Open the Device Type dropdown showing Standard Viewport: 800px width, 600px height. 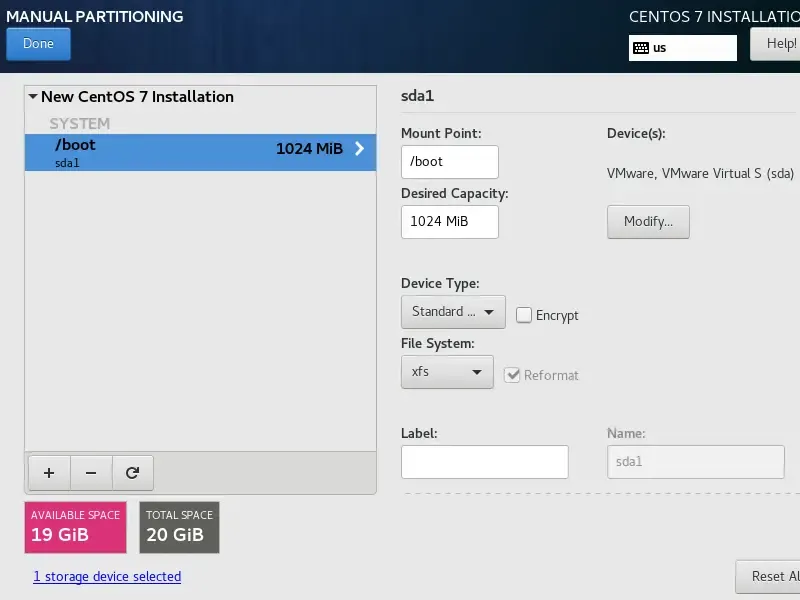453,312
